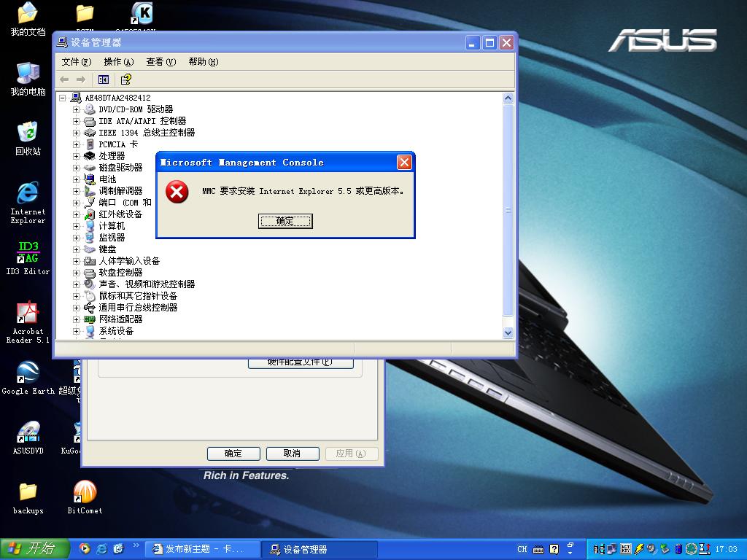This screenshot has width=747, height=560.
Task: Click the system clock showing 17:03
Action: click(x=726, y=549)
